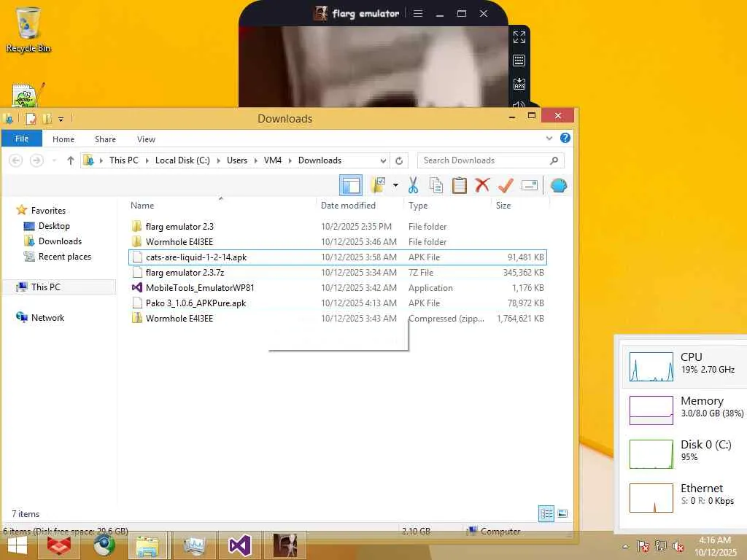Click the Copy toolbar icon
Screen dimensions: 747x560
tap(436, 185)
